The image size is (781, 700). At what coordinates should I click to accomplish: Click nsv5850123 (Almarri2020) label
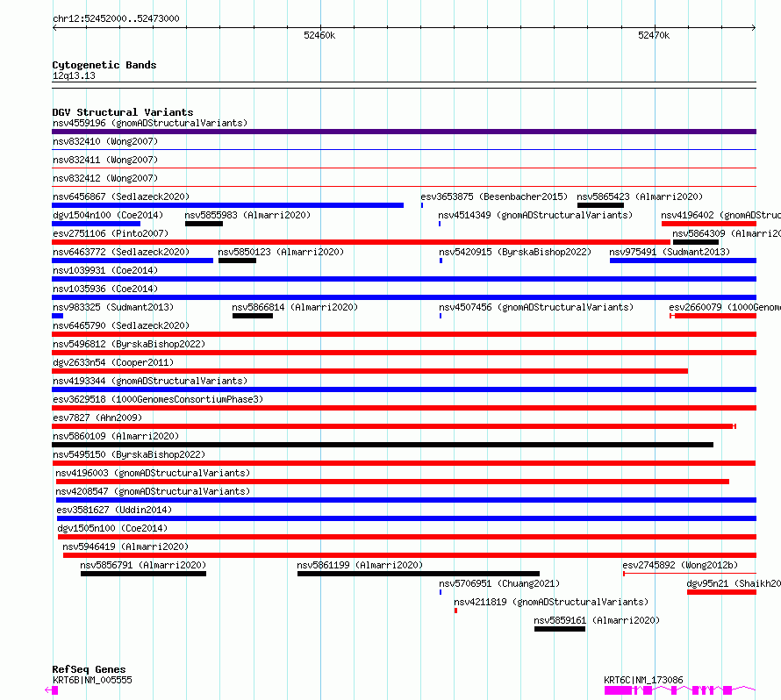click(281, 252)
